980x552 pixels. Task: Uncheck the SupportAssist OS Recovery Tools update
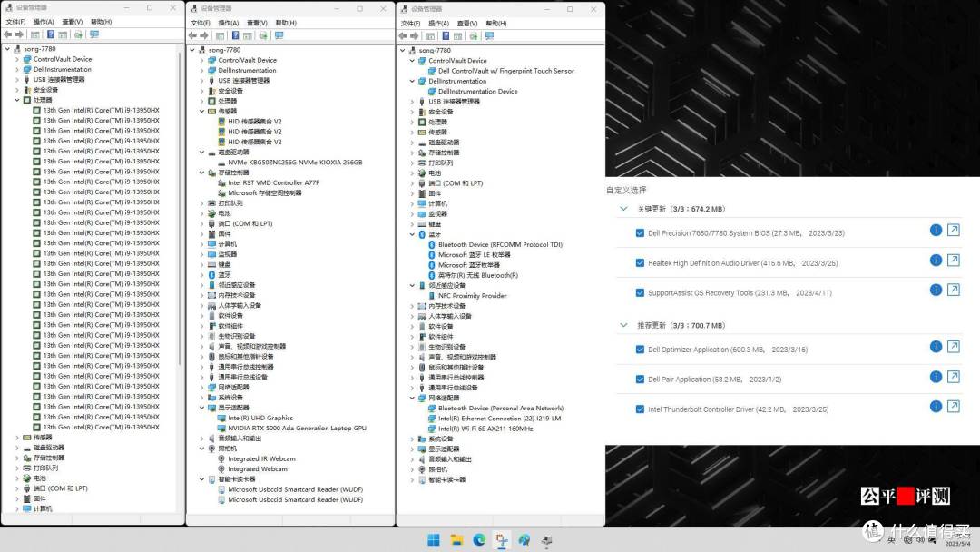640,291
